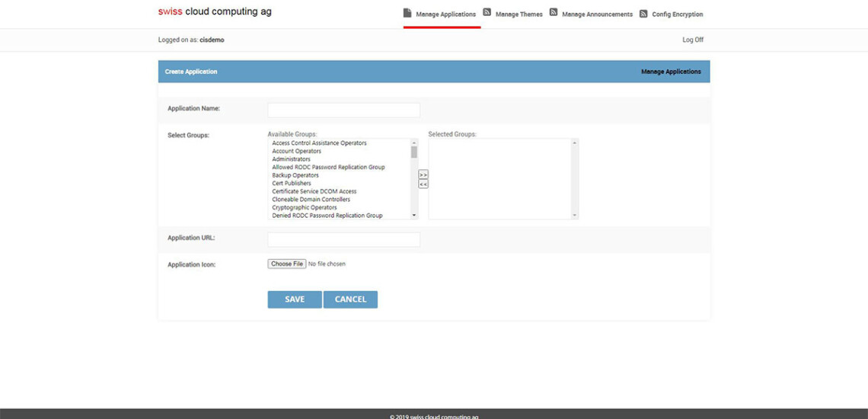The height and width of the screenshot is (419, 868).
Task: Click the Log Off link
Action: pyautogui.click(x=693, y=40)
